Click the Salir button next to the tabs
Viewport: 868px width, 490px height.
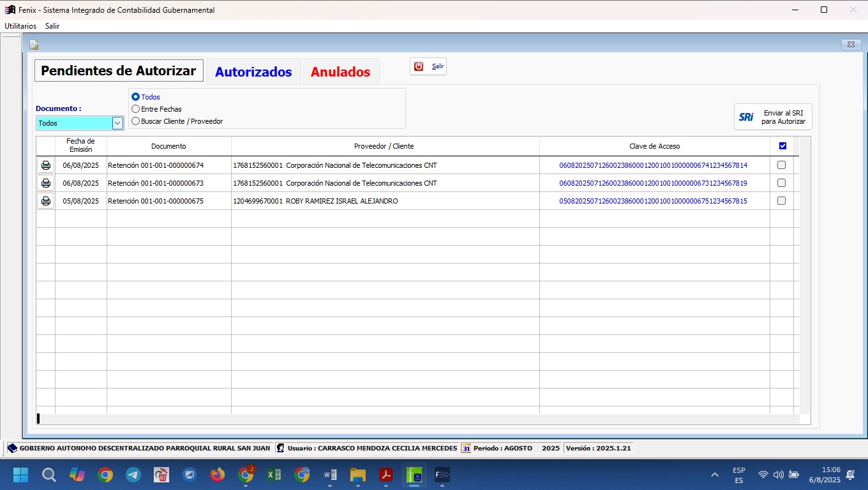pyautogui.click(x=428, y=66)
